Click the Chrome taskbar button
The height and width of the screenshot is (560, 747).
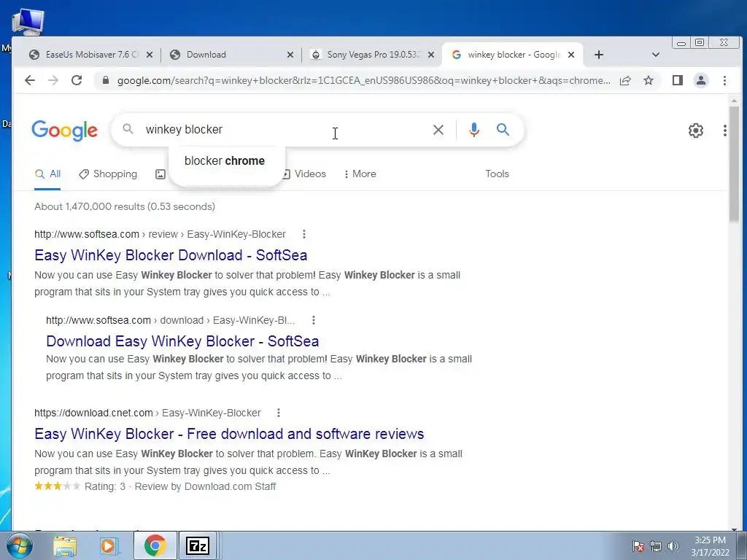pos(155,545)
